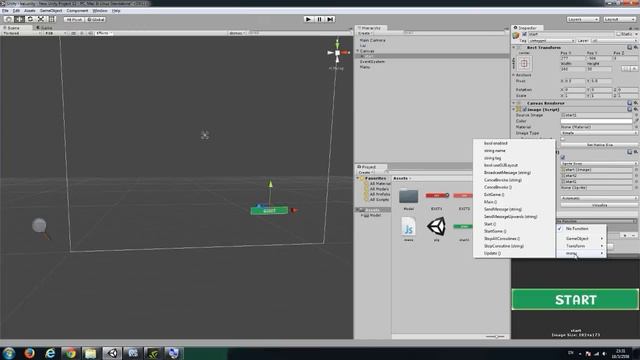The image size is (640, 360).
Task: Select the Assets folder in Project tree
Action: (372, 210)
